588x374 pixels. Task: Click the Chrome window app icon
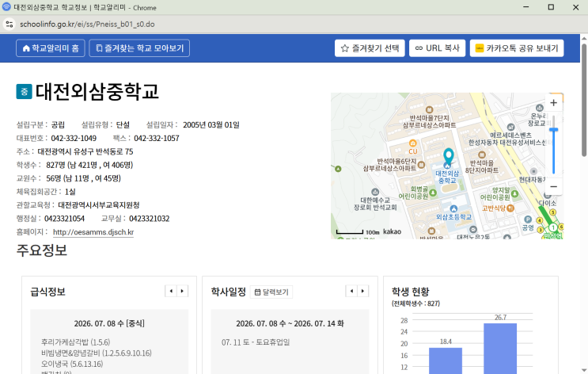[x=6, y=7]
